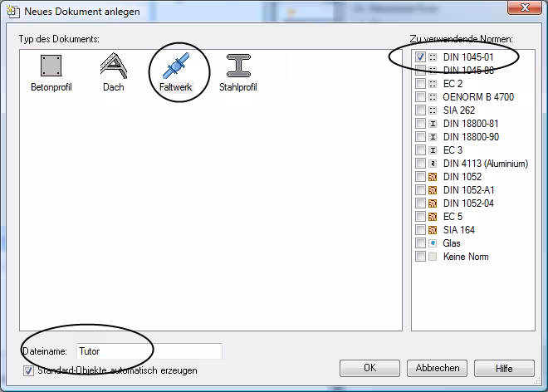The width and height of the screenshot is (548, 392).
Task: Tick the EC 3 norm checkbox
Action: 421,150
